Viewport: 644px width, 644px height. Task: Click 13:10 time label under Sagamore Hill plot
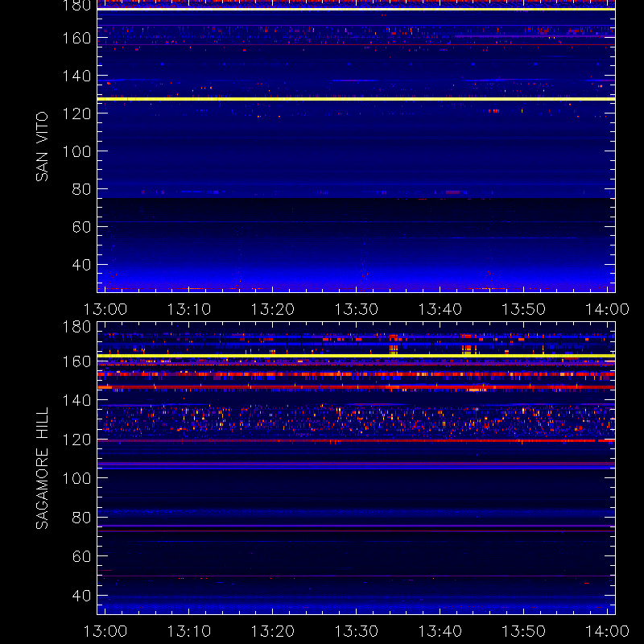[189, 631]
